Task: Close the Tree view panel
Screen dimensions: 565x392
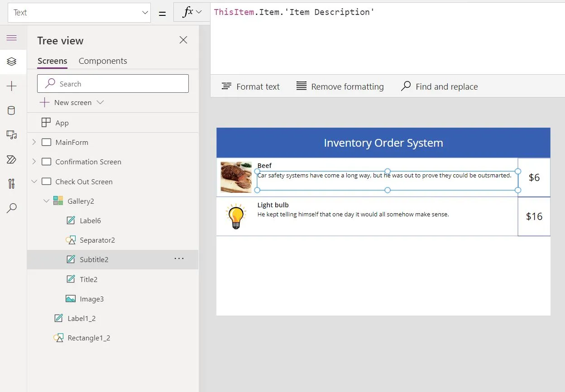Action: 183,40
